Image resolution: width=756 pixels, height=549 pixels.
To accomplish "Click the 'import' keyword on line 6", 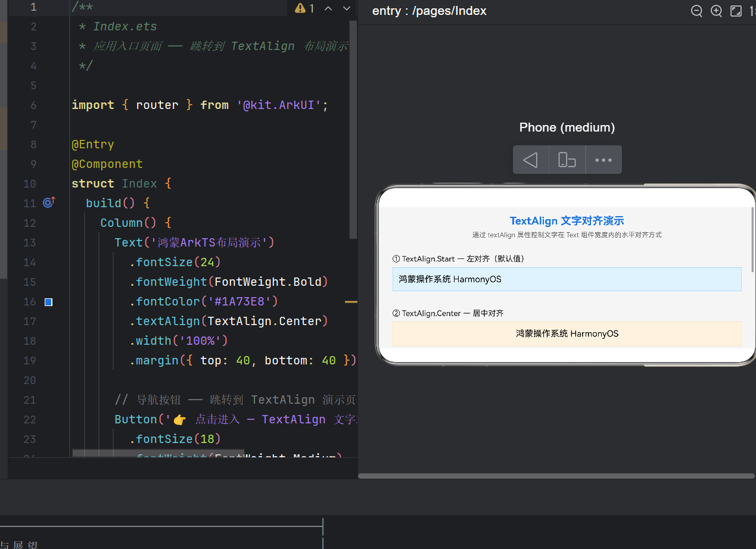I will coord(93,105).
